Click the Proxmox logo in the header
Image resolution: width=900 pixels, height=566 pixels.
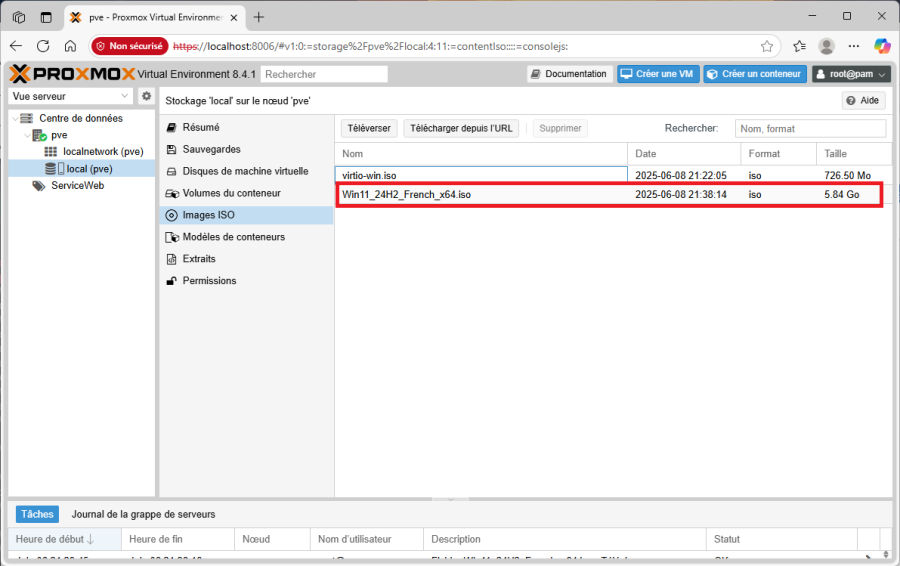point(72,74)
